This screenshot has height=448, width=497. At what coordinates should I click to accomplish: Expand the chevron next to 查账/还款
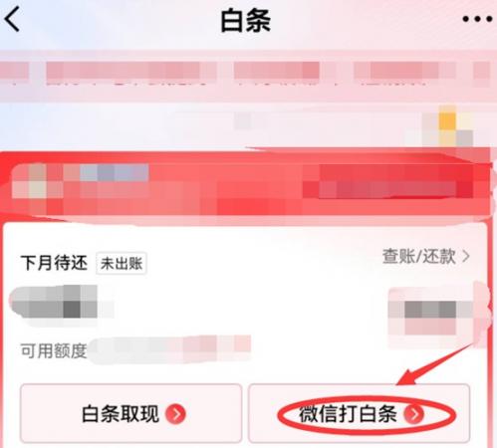466,256
